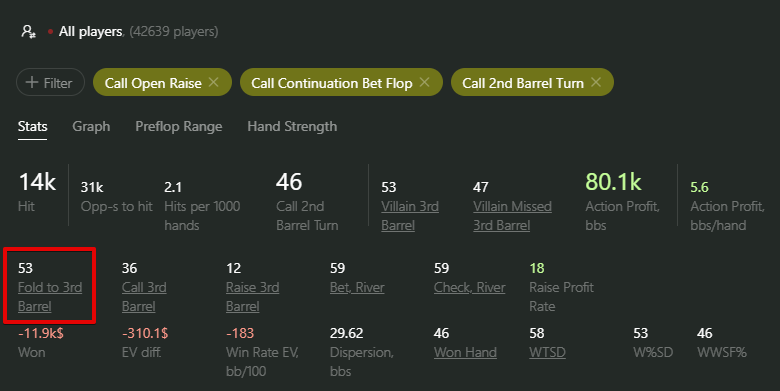This screenshot has height=391, width=780.
Task: Click the Bet, River link
Action: pos(357,288)
